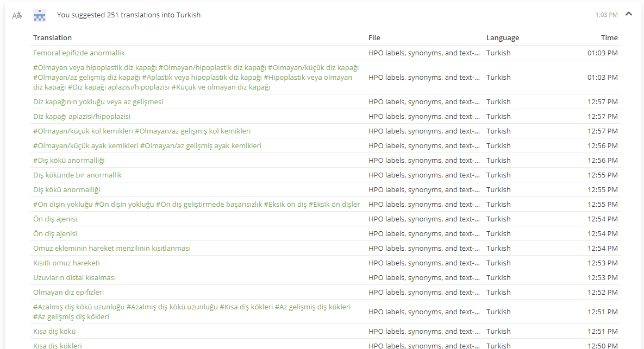Click the Language column header
Image resolution: width=644 pixels, height=349 pixels.
tap(503, 38)
